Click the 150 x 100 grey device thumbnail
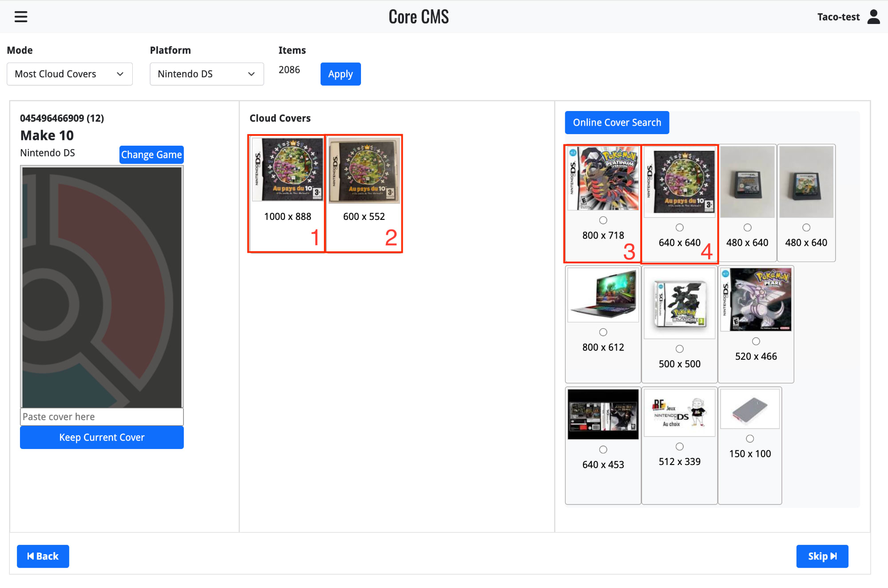888x588 pixels. coord(750,409)
